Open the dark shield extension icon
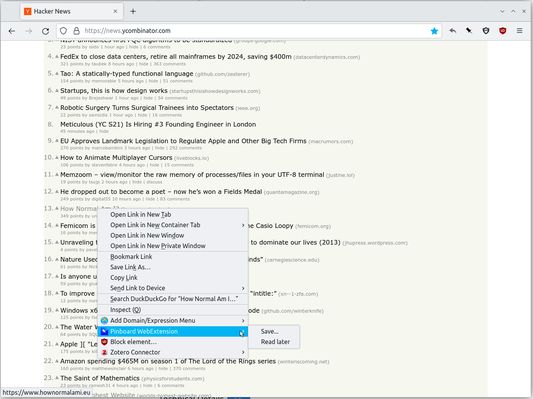The width and height of the screenshot is (533, 399). click(486, 31)
